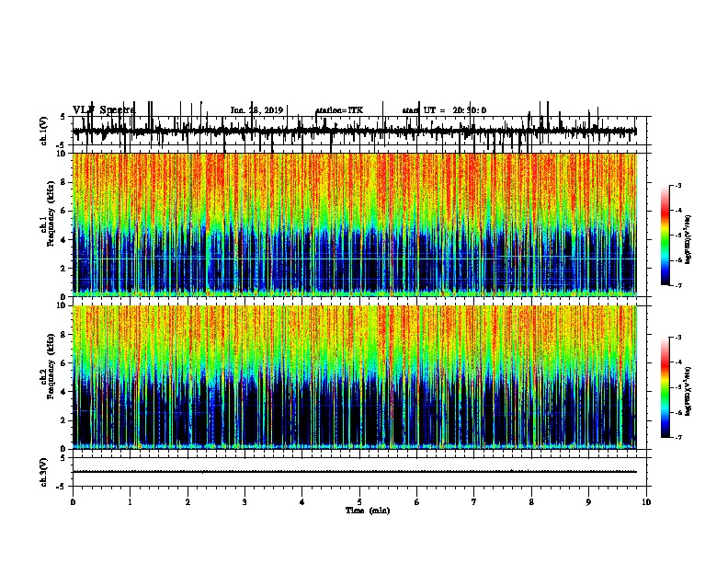The height and width of the screenshot is (563, 728).
Task: Click the ch.3(V) waveform axis label
Action: pos(44,472)
